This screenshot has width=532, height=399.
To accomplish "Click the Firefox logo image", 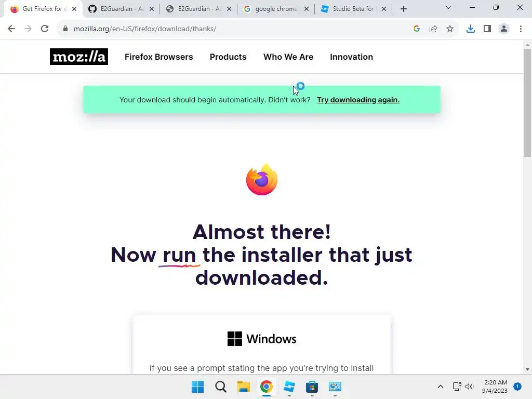I will pos(262,180).
